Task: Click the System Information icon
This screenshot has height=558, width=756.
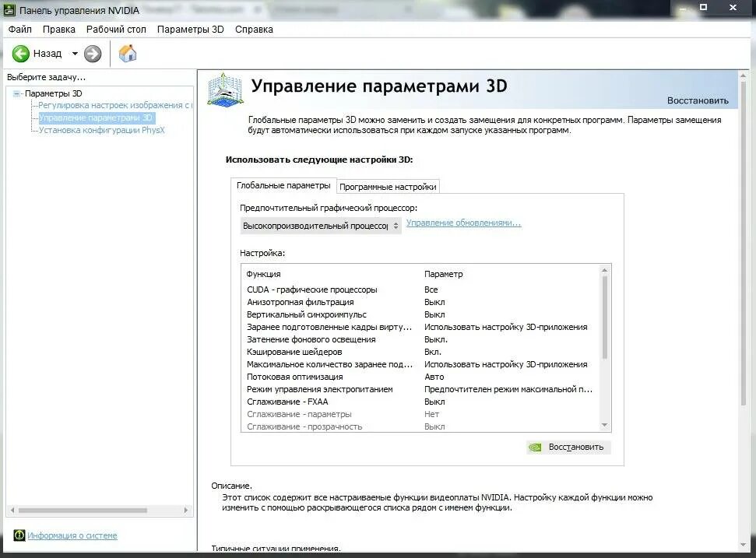Action: click(x=19, y=535)
